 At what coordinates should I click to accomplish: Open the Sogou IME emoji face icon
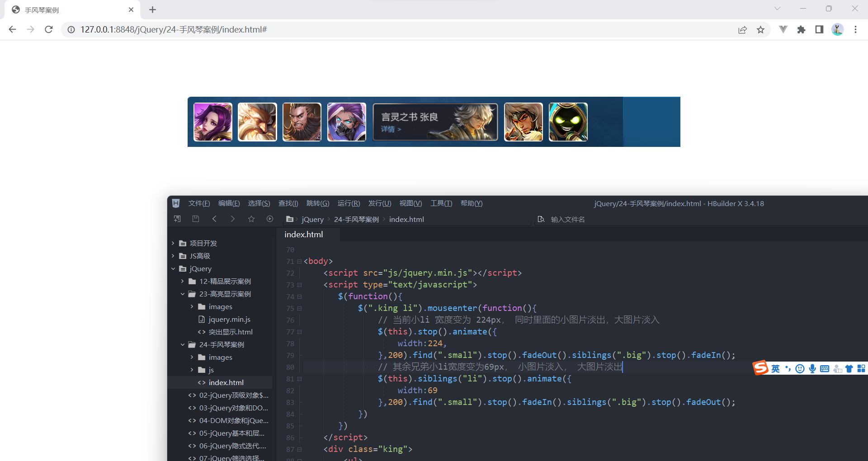pos(800,368)
